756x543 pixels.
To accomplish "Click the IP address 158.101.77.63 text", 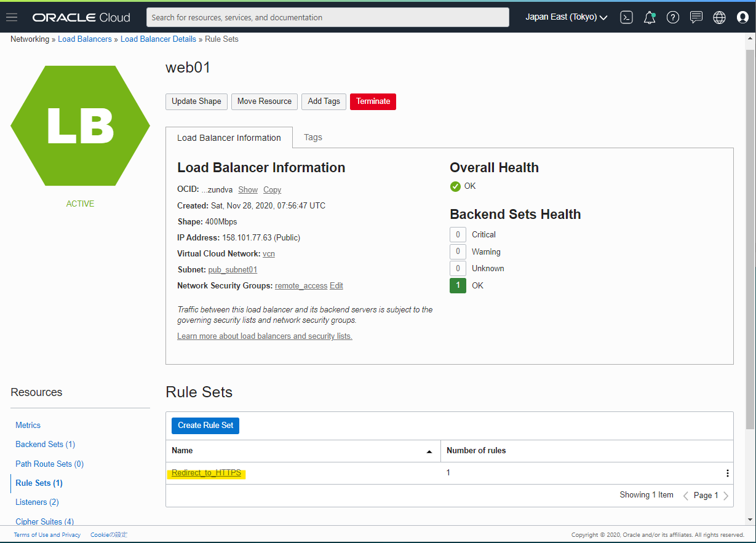I will click(247, 238).
